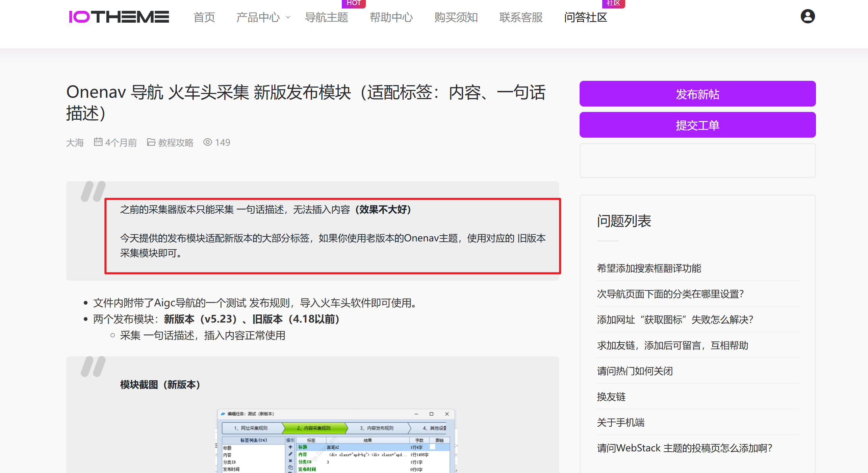This screenshot has height=473, width=868.
Task: Open question 请问WebStack 主题的投稿页怎么添加啊?
Action: (684, 448)
